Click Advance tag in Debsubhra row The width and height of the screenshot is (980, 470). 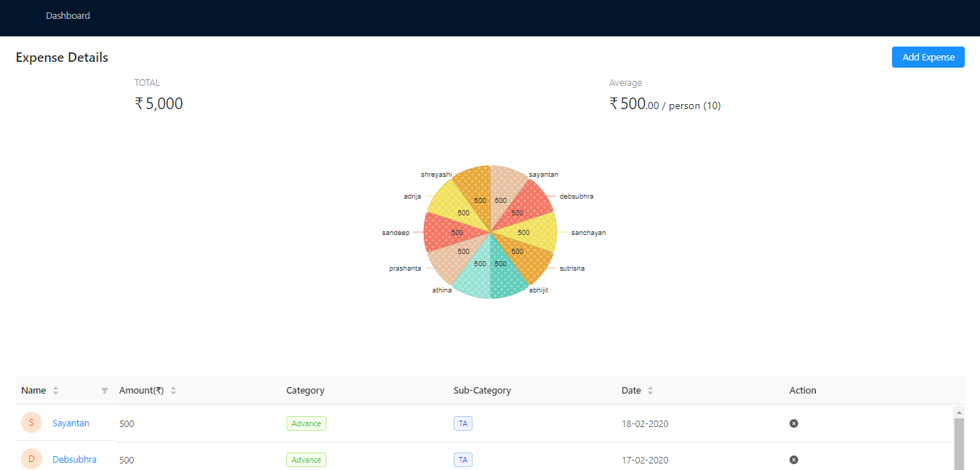tap(306, 460)
